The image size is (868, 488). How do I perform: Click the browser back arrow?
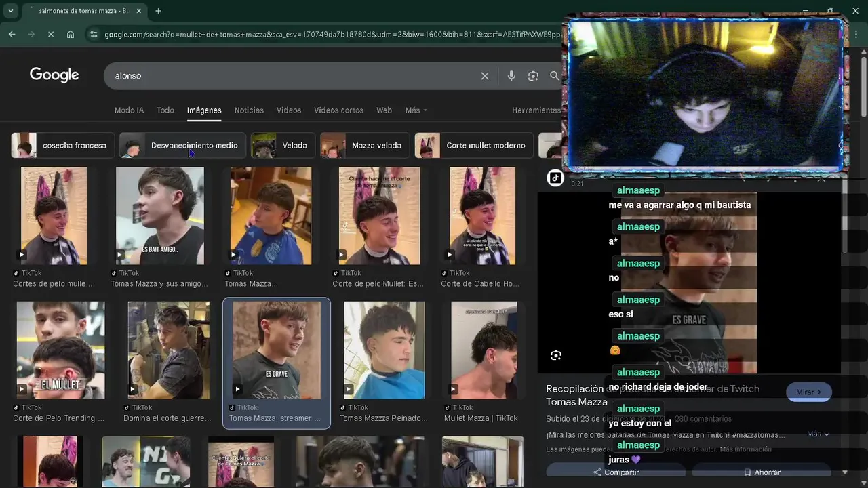[12, 34]
